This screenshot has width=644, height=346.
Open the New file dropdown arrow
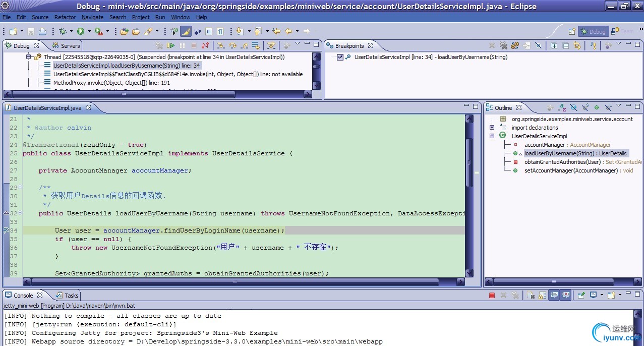[22, 31]
